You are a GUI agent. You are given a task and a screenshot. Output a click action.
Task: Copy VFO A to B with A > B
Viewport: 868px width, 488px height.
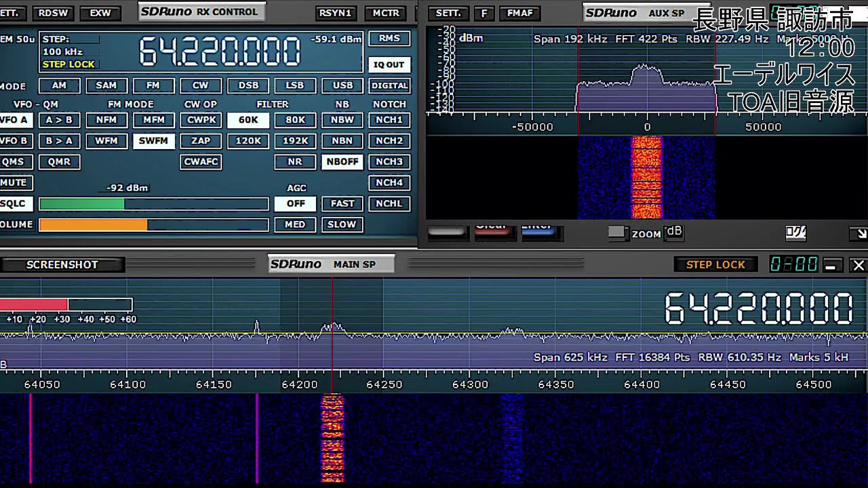click(x=60, y=120)
